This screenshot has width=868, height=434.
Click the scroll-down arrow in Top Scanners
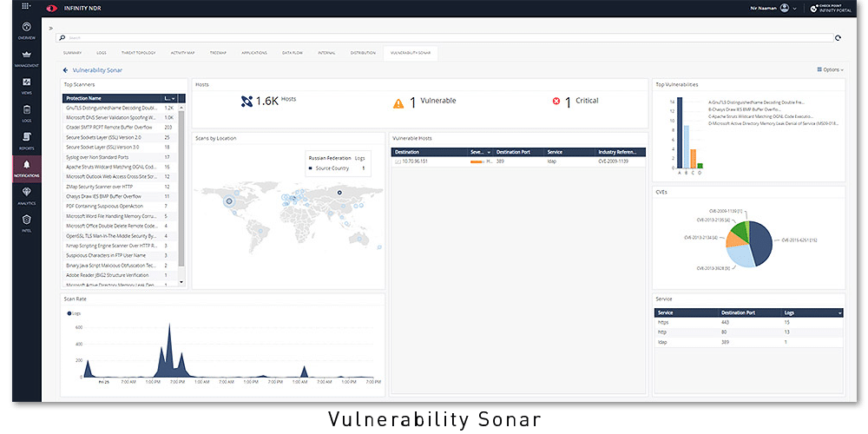point(181,282)
